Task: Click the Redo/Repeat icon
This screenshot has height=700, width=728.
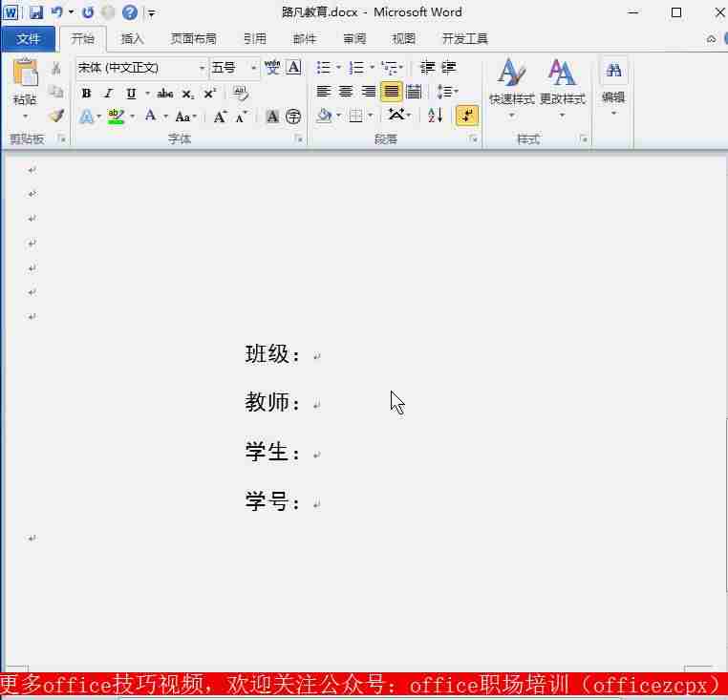Action: point(88,12)
